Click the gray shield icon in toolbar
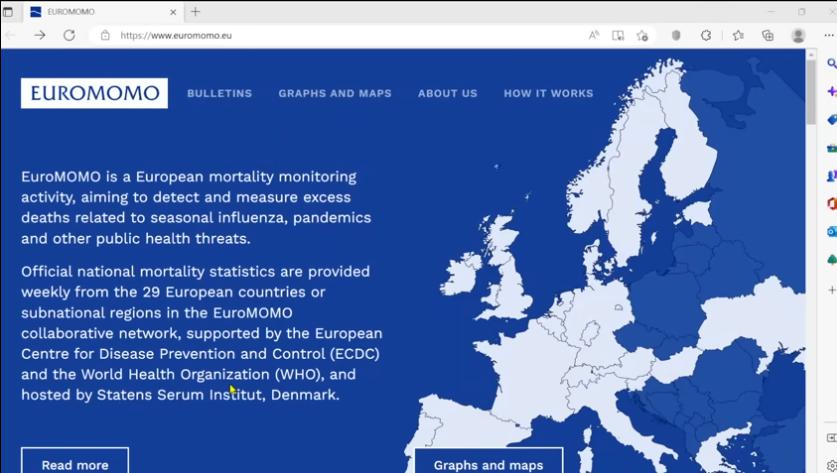Screen dimensions: 837x473 (x=676, y=35)
